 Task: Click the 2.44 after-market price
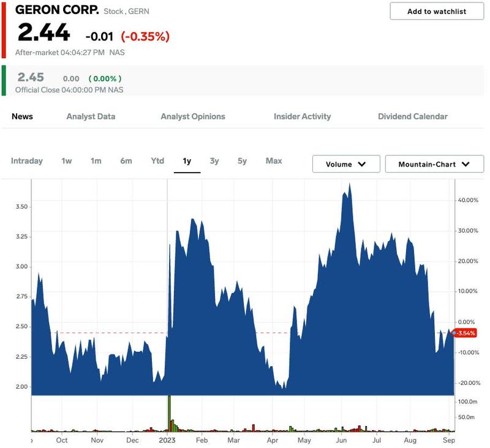coord(43,32)
